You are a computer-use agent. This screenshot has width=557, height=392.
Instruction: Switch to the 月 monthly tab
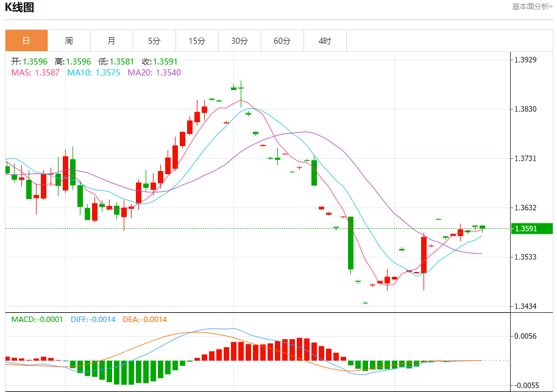click(x=112, y=41)
